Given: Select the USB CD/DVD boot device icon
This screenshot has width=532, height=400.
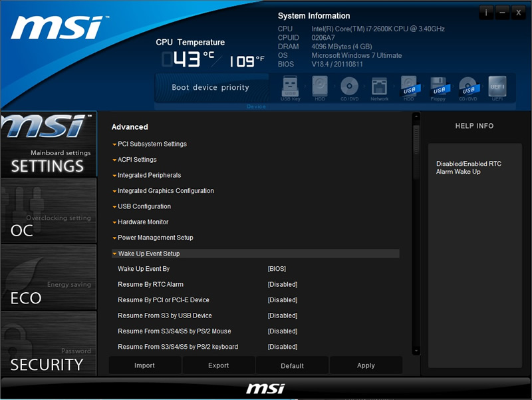Looking at the screenshot, I should pos(469,88).
